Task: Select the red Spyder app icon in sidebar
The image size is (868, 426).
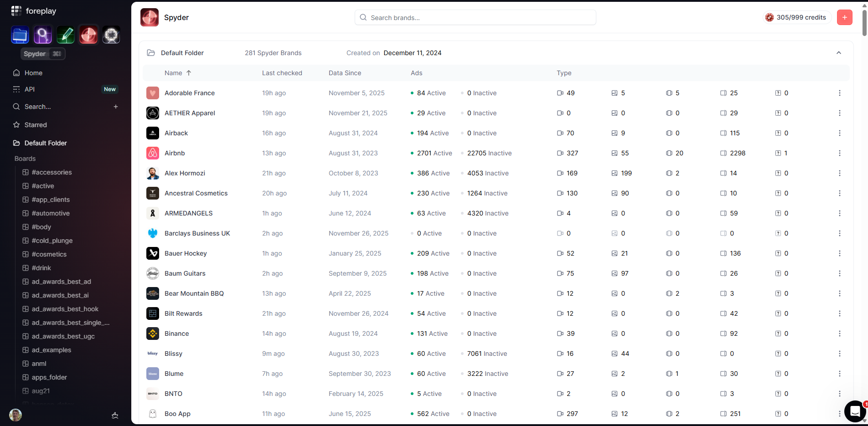Action: (x=88, y=35)
